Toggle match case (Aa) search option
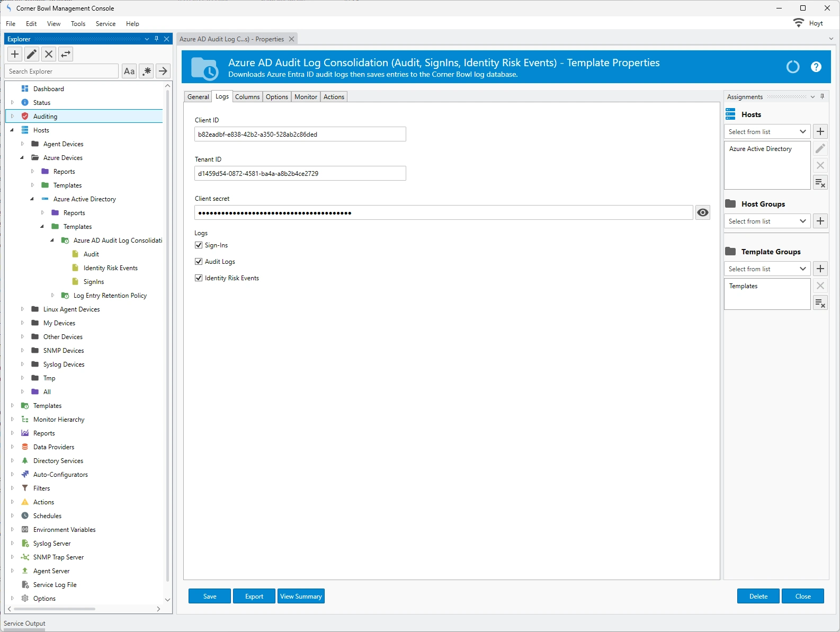 [129, 71]
